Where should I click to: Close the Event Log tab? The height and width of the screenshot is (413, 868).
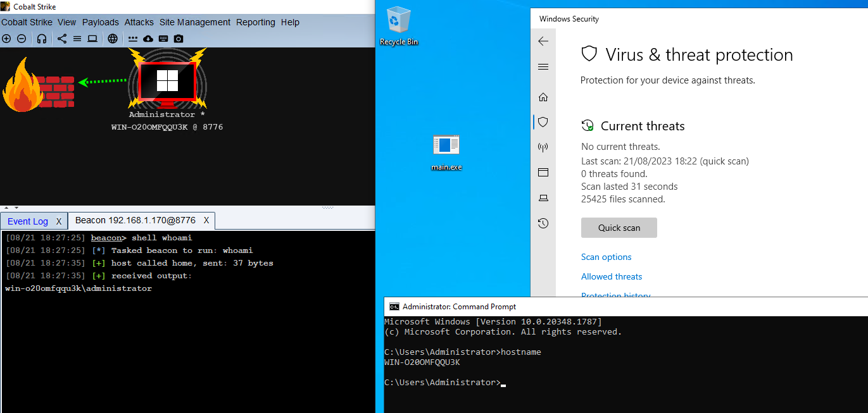(x=58, y=221)
